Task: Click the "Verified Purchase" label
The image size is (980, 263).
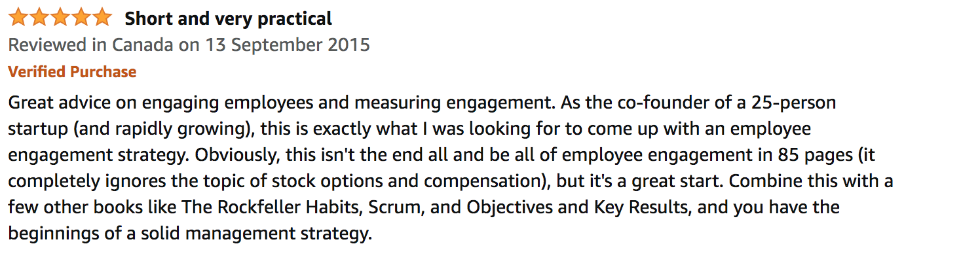Action: (x=72, y=72)
